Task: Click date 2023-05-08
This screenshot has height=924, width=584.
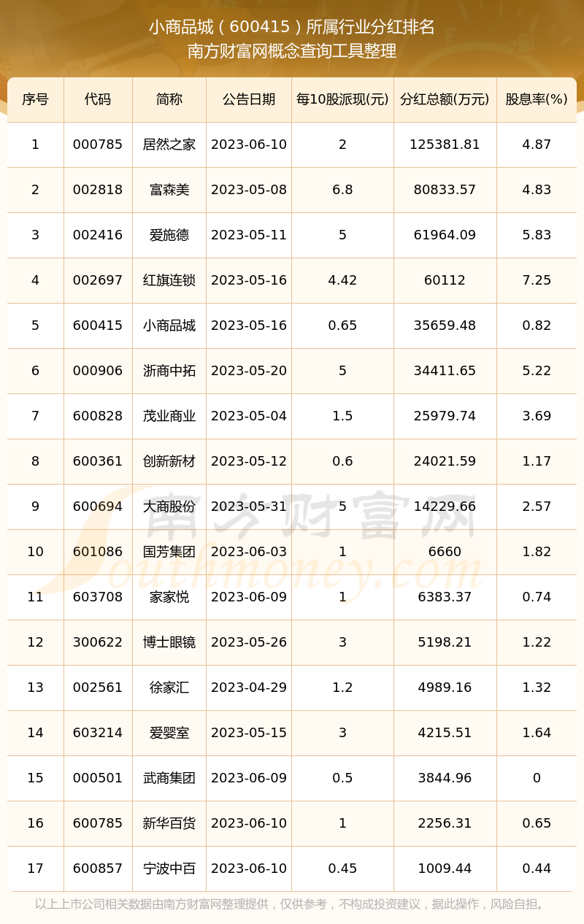Action: pos(249,190)
